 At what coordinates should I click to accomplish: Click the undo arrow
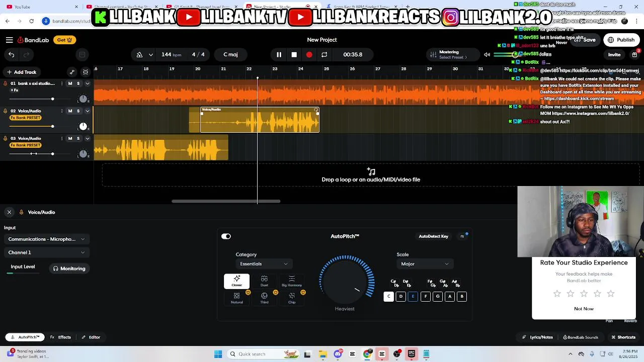pyautogui.click(x=12, y=54)
